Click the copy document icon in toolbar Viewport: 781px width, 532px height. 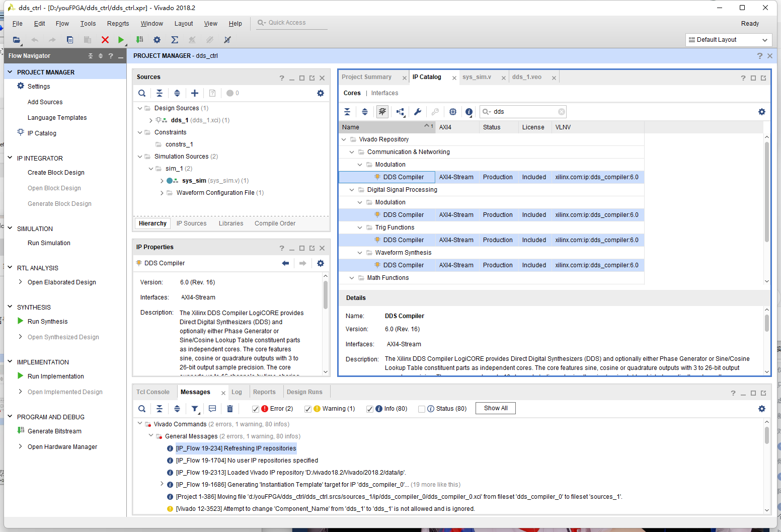[70, 40]
